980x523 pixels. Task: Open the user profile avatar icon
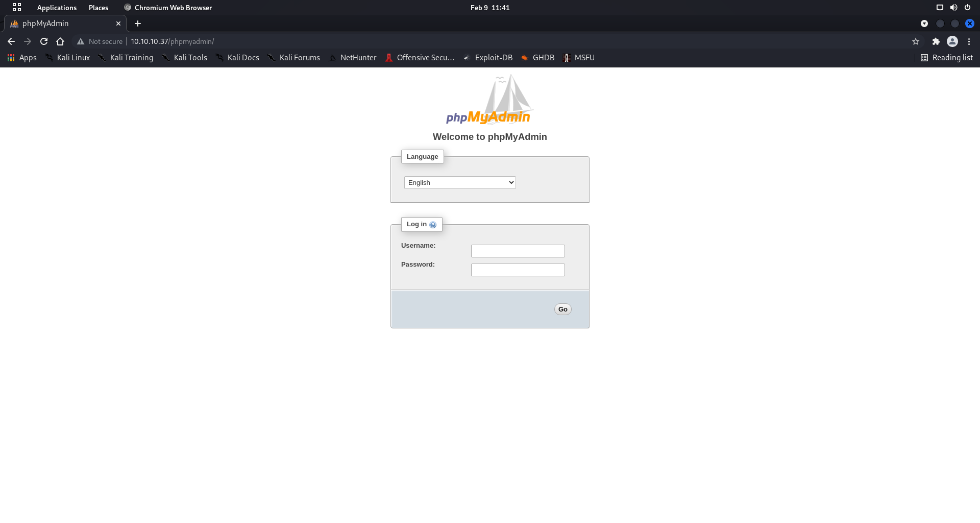click(952, 41)
